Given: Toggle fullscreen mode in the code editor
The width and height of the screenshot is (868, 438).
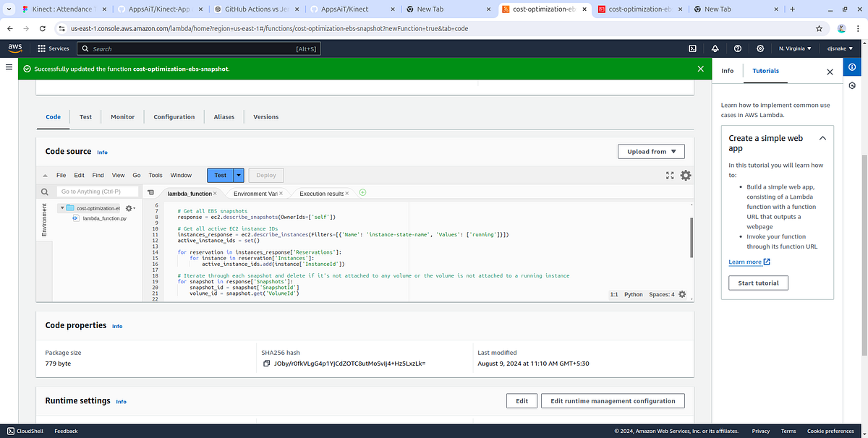Looking at the screenshot, I should pyautogui.click(x=669, y=174).
